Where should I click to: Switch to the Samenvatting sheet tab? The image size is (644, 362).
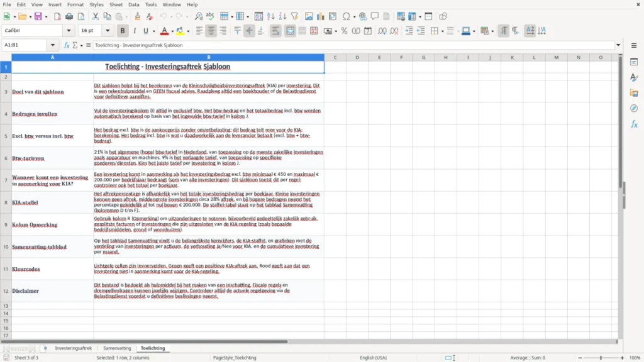117,348
